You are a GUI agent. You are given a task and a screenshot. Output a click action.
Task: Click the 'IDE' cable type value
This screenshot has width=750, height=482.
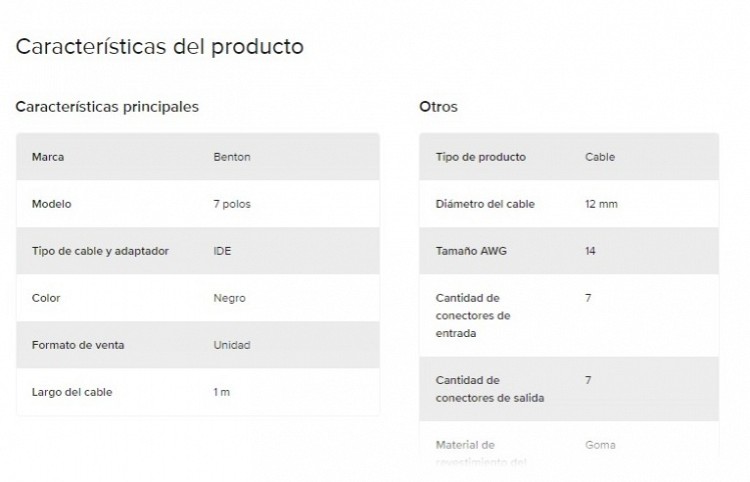222,251
